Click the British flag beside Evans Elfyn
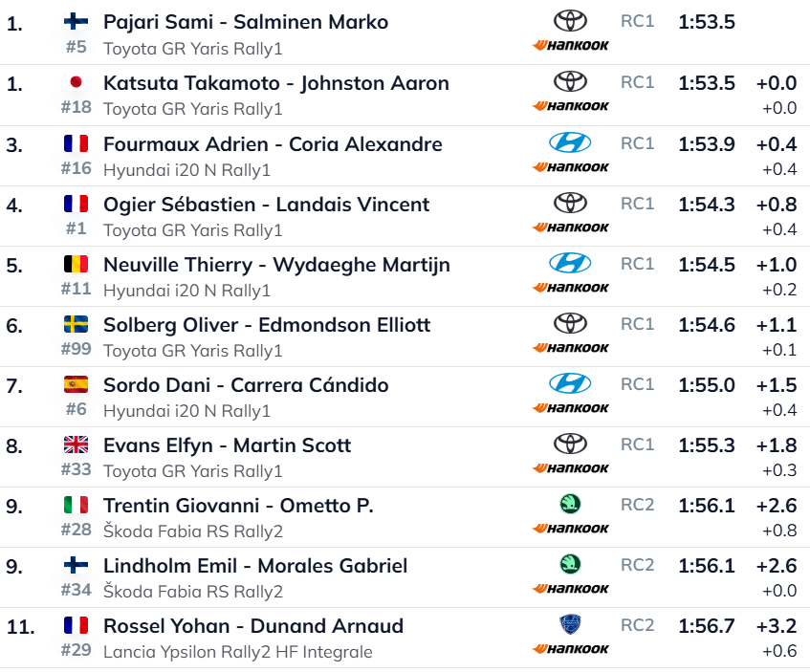 (76, 445)
